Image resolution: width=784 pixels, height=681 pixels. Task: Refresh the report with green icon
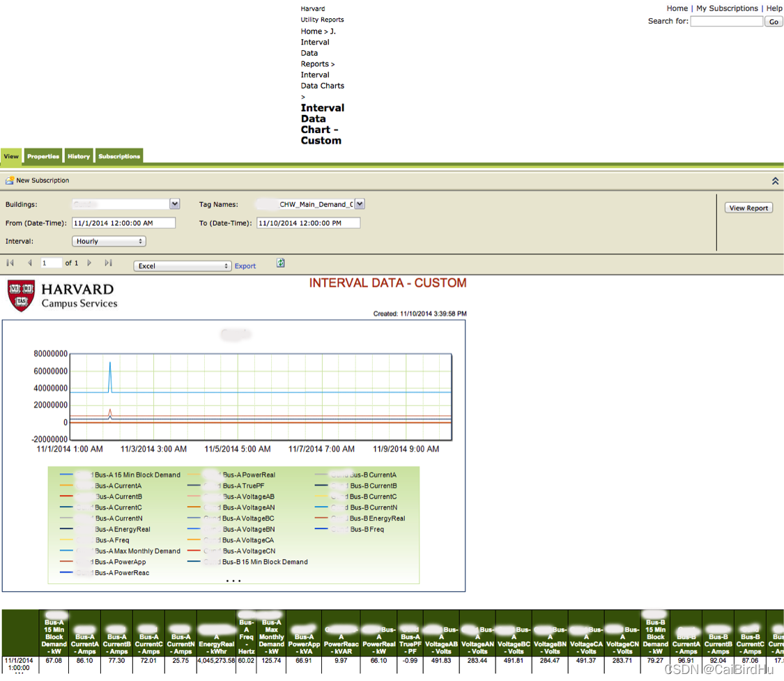tap(281, 263)
